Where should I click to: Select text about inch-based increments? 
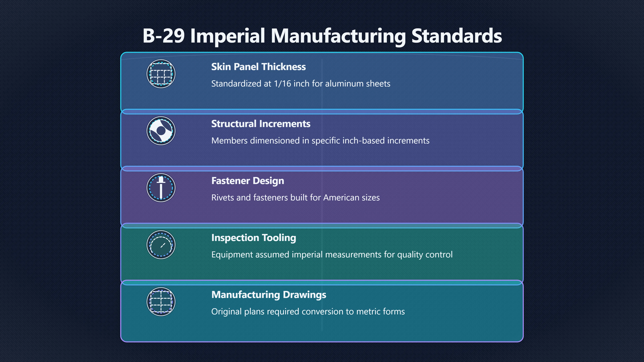tap(320, 141)
